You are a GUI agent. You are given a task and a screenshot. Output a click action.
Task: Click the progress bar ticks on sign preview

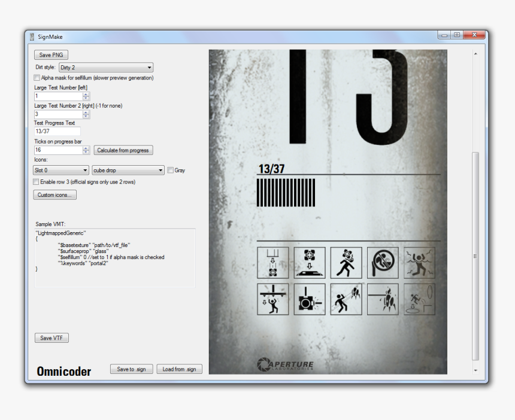click(286, 193)
